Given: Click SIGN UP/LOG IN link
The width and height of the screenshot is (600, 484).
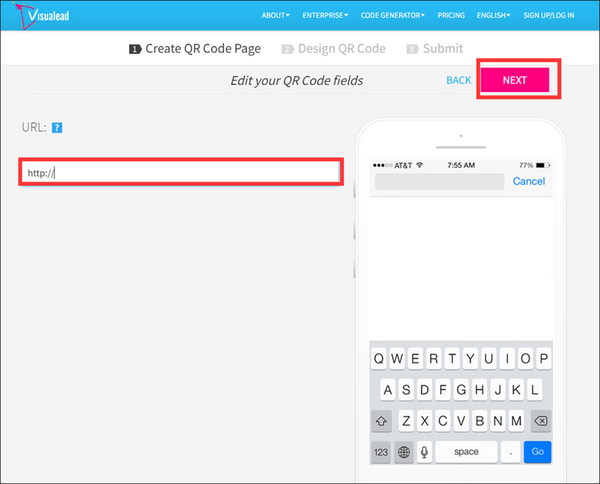Looking at the screenshot, I should pyautogui.click(x=558, y=16).
